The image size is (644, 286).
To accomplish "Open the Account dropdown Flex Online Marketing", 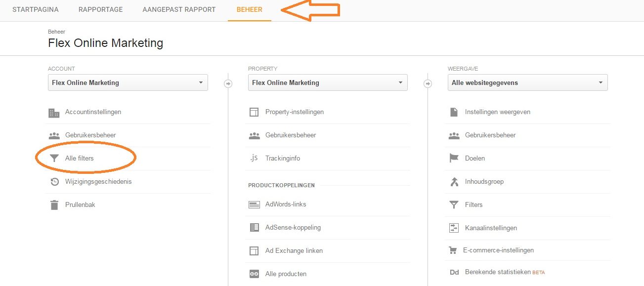I will click(128, 82).
